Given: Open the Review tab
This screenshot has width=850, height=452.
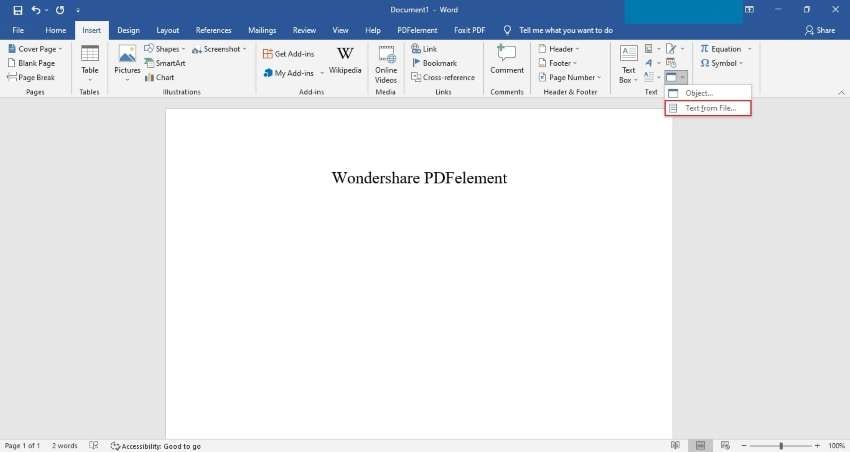Looking at the screenshot, I should pyautogui.click(x=304, y=30).
